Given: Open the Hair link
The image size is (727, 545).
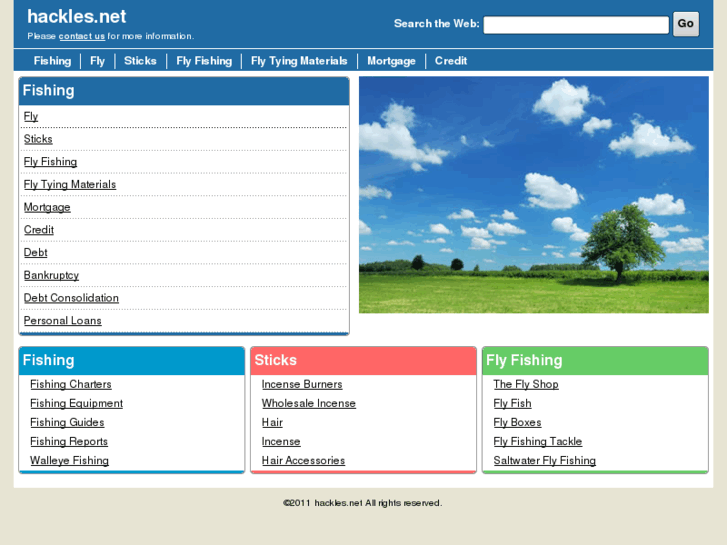Looking at the screenshot, I should pos(272,423).
